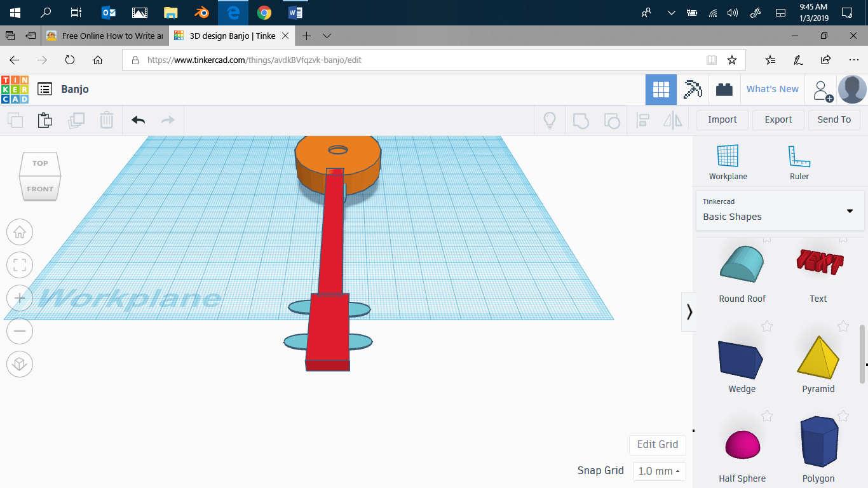The height and width of the screenshot is (488, 868).
Task: Invite collaborators with add-person icon
Action: point(822,90)
